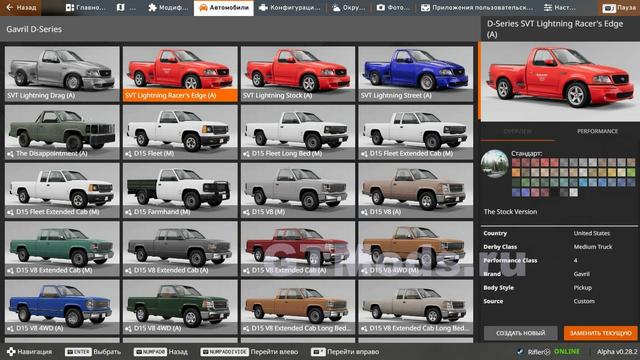Open the Настройки sliders icon tab

tap(559, 8)
